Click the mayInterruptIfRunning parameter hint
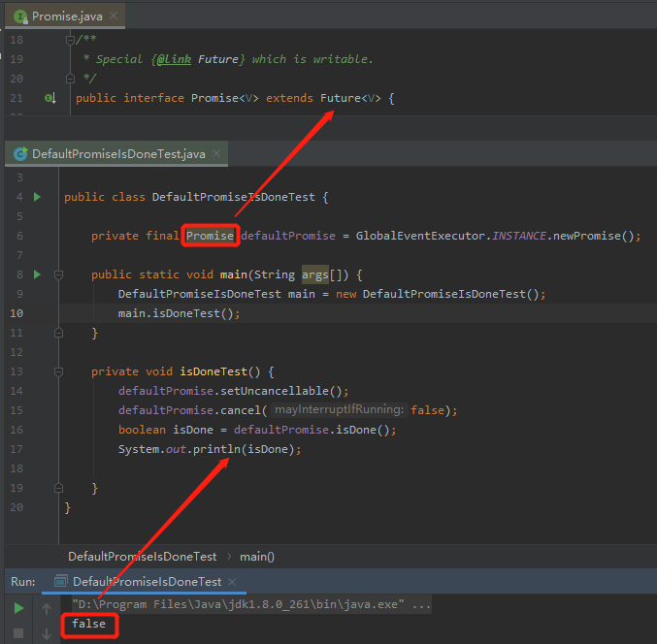 (339, 409)
